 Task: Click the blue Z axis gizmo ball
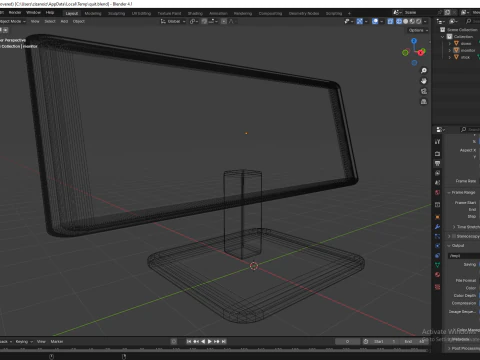point(414,41)
